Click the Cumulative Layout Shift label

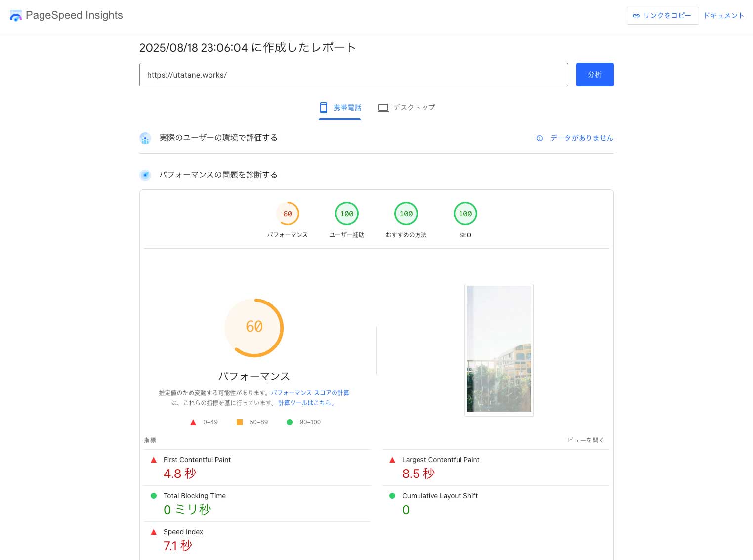440,496
